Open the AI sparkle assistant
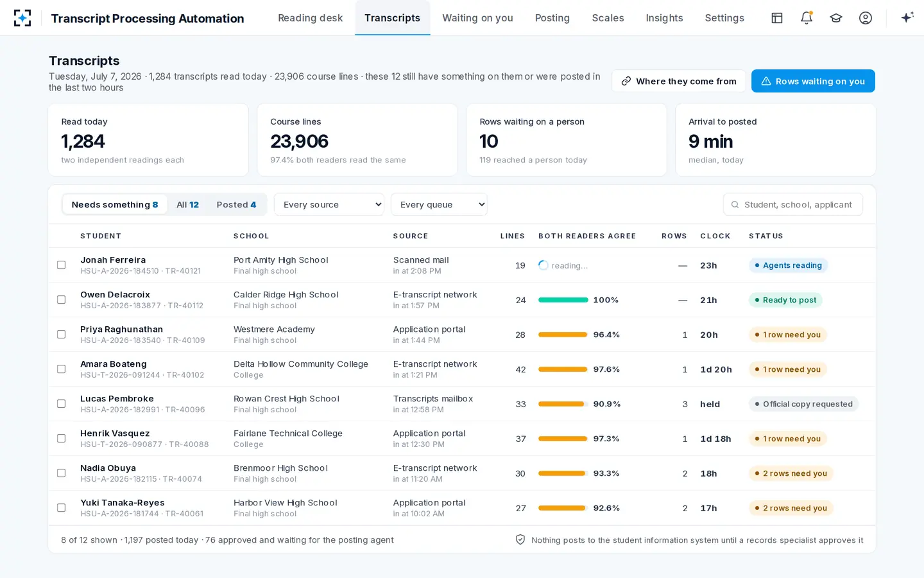 click(x=907, y=18)
